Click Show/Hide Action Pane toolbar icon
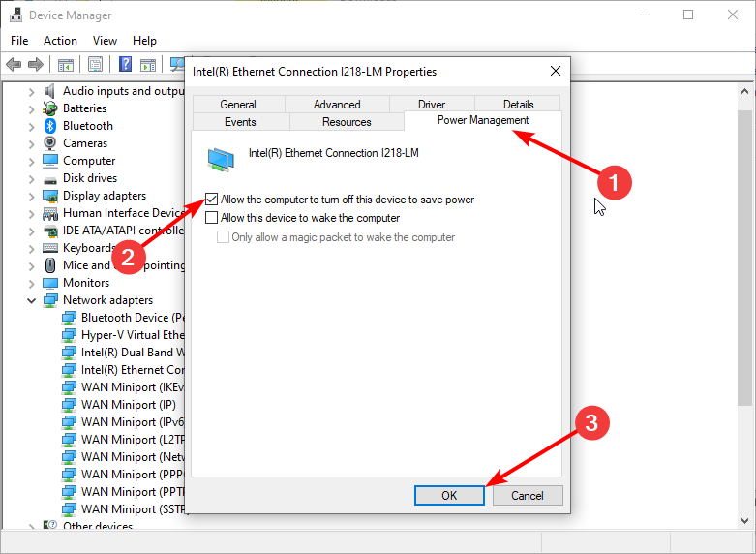The height and width of the screenshot is (554, 756). (x=148, y=64)
